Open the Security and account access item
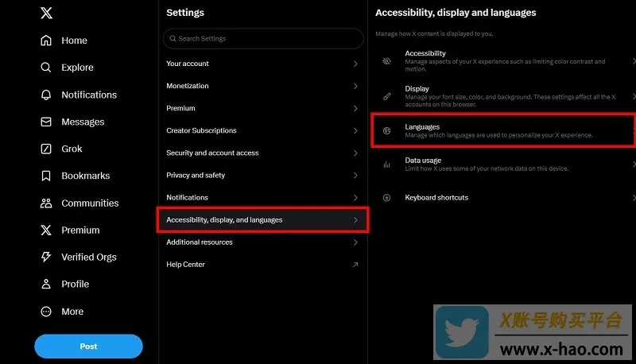Viewport: 636px width, 364px height. [x=263, y=153]
